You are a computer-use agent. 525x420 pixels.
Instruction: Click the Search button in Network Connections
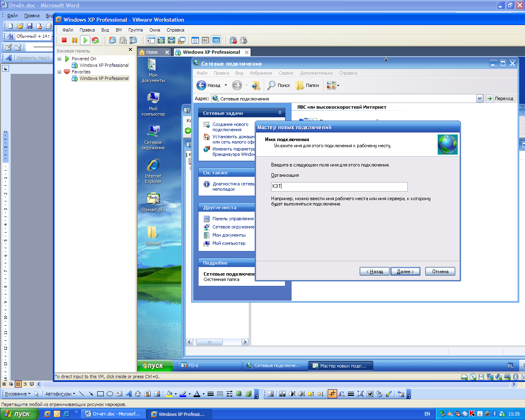coord(279,85)
